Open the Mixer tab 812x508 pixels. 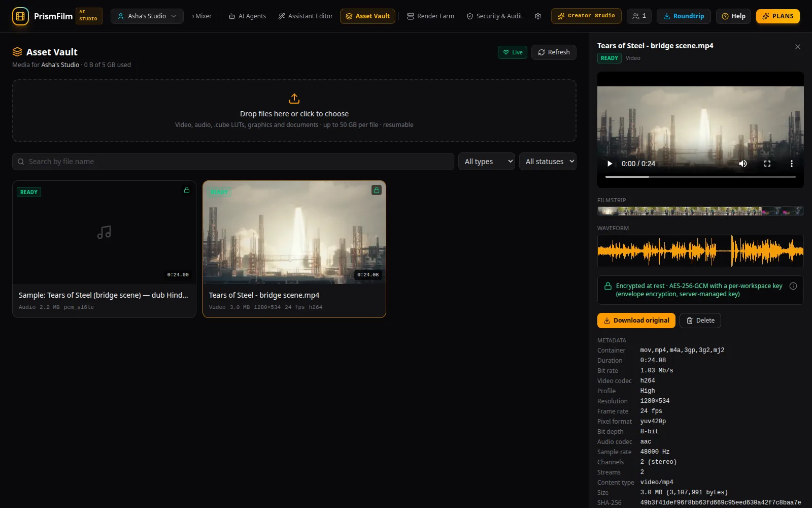click(201, 16)
